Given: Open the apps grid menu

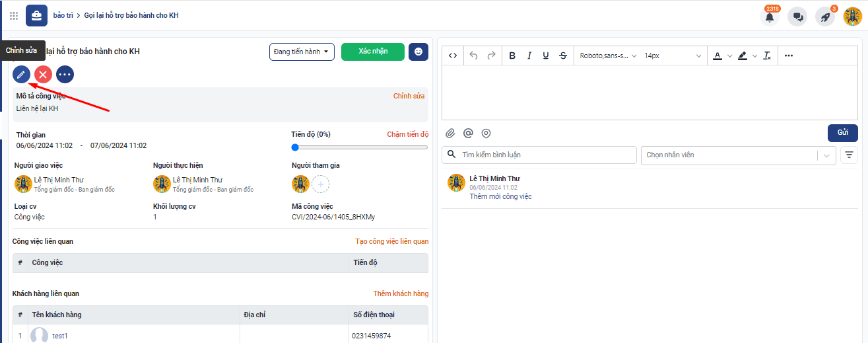Looking at the screenshot, I should 14,16.
